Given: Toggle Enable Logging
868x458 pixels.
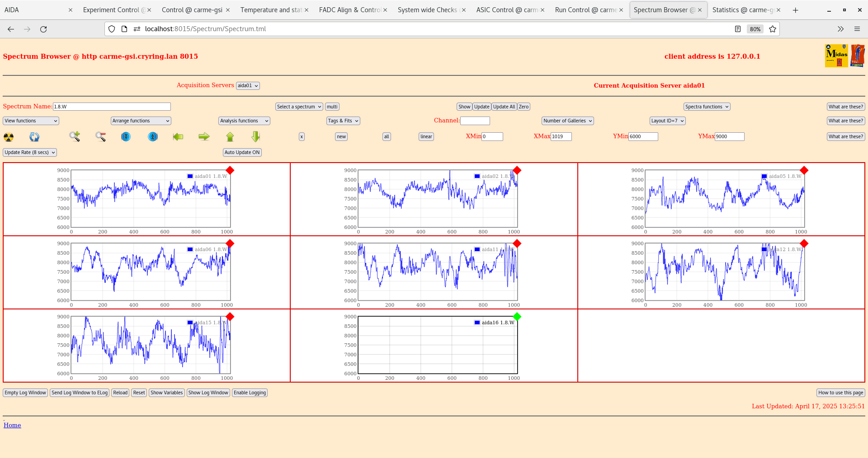Looking at the screenshot, I should pos(250,393).
